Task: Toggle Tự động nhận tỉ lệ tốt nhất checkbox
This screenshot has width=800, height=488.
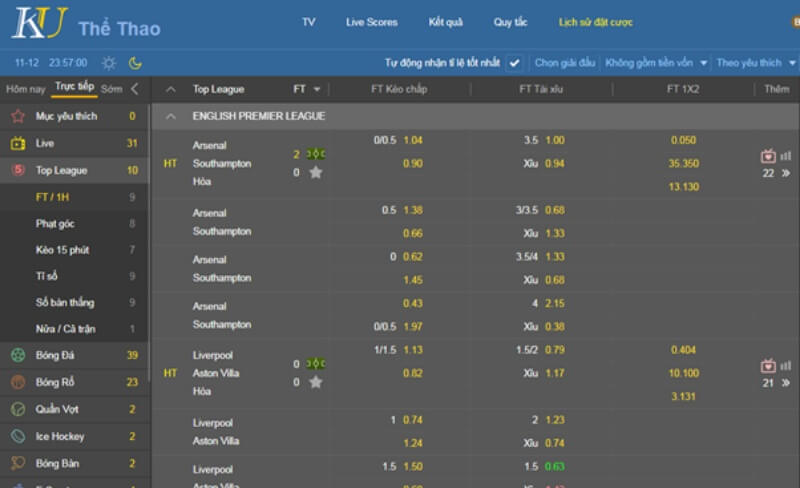Action: tap(514, 63)
